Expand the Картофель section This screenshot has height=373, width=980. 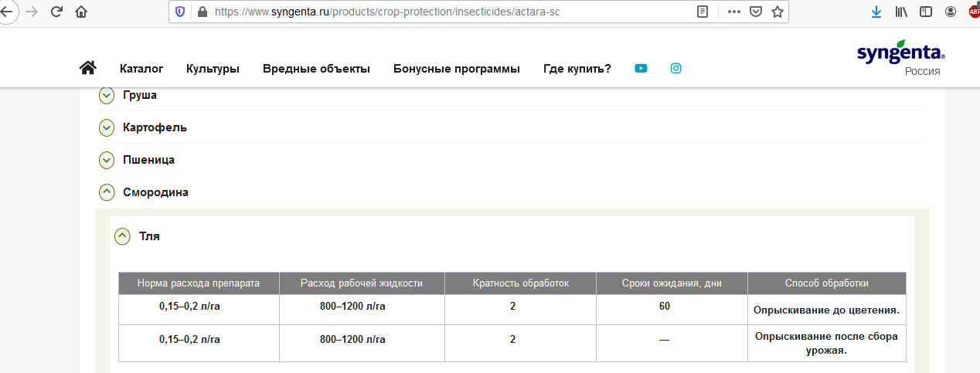click(107, 127)
